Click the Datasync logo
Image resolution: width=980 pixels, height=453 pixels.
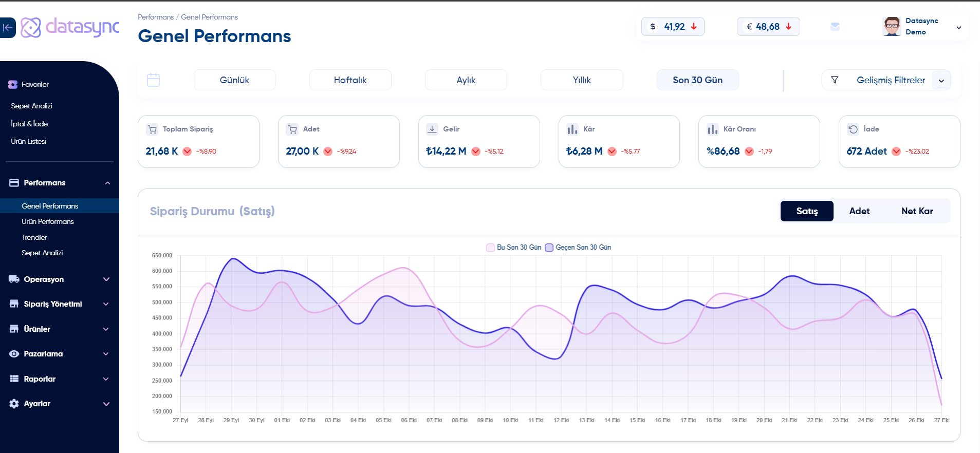[70, 27]
